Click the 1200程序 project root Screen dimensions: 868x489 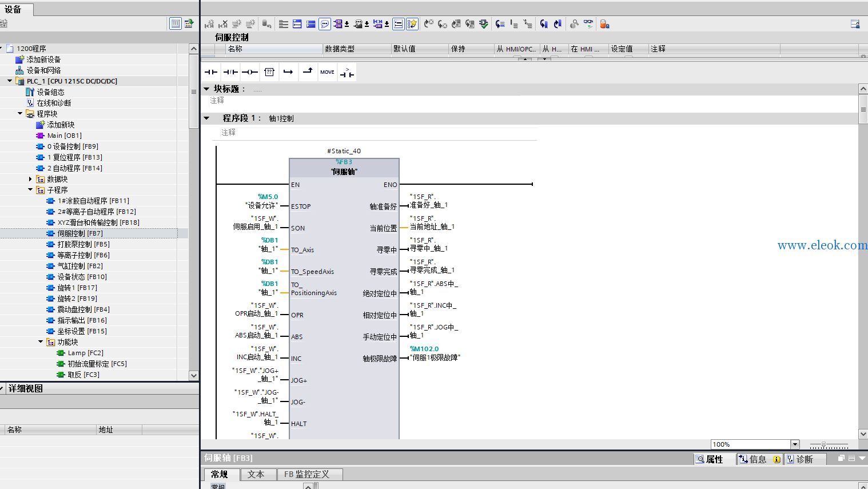point(31,49)
